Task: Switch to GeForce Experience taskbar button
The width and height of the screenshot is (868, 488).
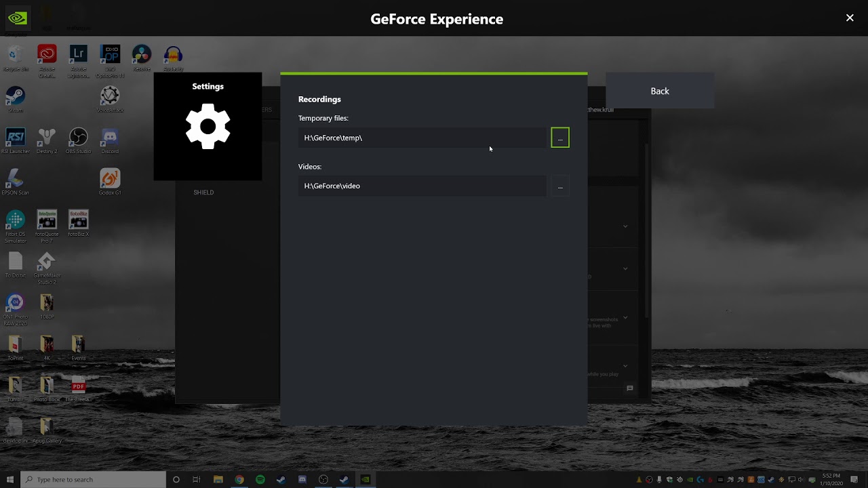Action: (366, 479)
